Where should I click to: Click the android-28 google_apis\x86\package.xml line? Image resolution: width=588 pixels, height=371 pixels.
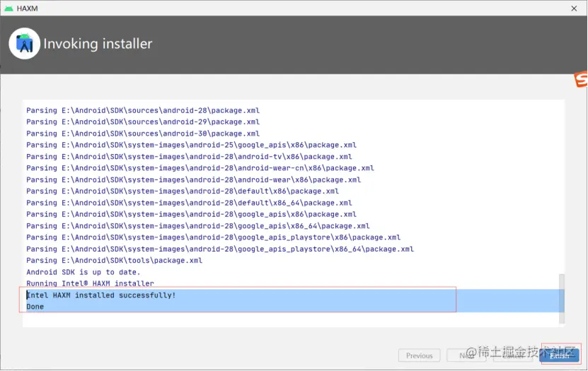pos(191,214)
